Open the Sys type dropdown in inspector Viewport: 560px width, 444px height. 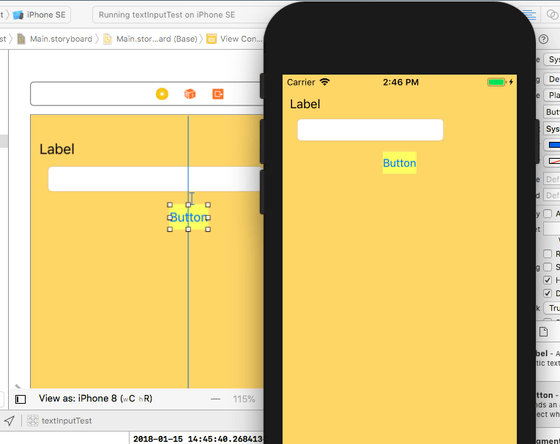point(552,59)
